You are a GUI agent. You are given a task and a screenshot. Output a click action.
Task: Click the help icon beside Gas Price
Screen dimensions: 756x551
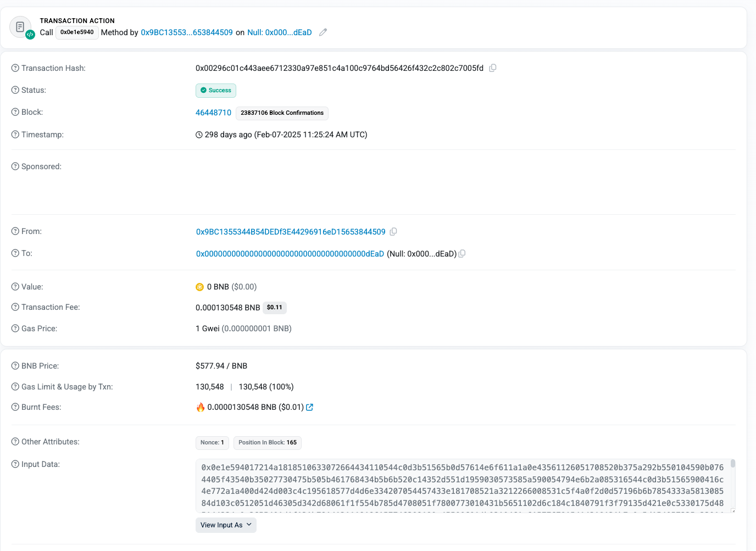(x=14, y=328)
